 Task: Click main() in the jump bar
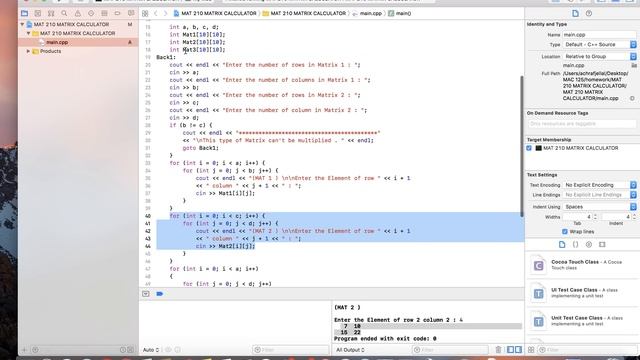[400, 13]
